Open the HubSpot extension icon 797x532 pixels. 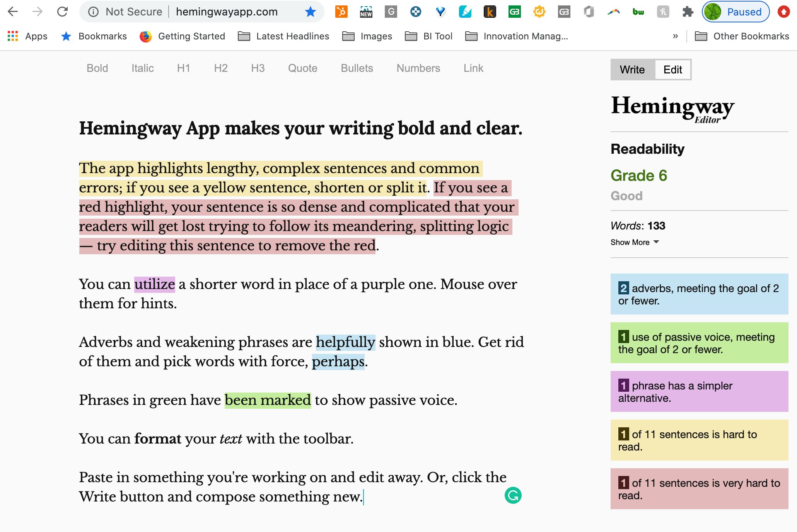click(341, 12)
